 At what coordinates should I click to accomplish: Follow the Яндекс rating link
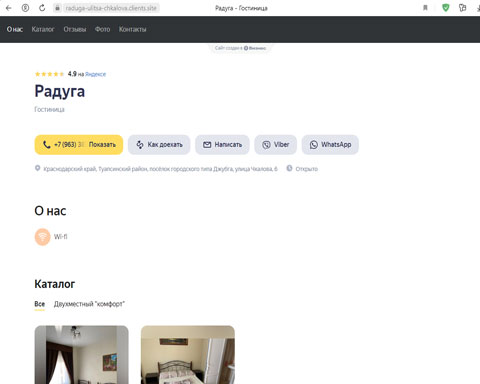pyautogui.click(x=95, y=74)
